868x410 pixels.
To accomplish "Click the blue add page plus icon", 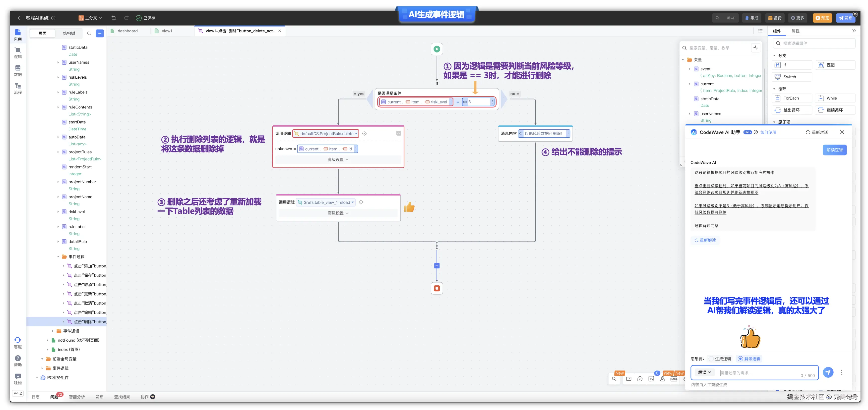I will 100,33.
